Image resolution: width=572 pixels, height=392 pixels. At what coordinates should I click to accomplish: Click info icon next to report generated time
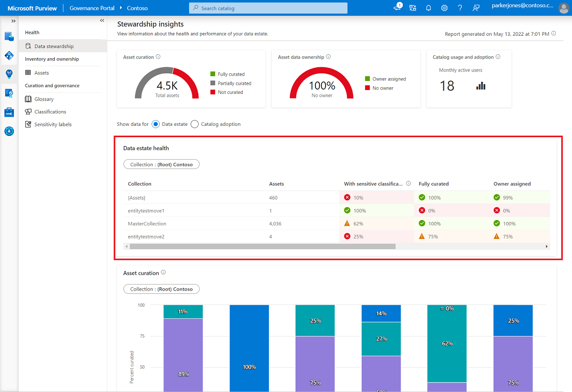tap(553, 34)
